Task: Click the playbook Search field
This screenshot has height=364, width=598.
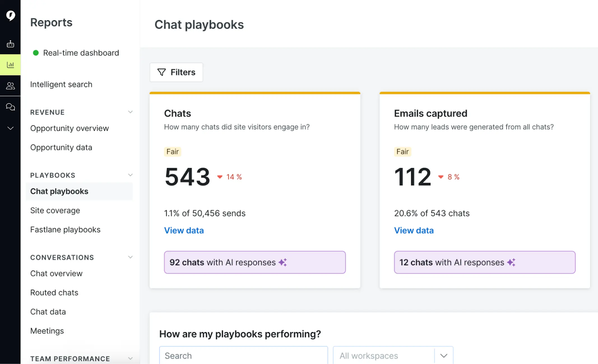Action: (243, 355)
